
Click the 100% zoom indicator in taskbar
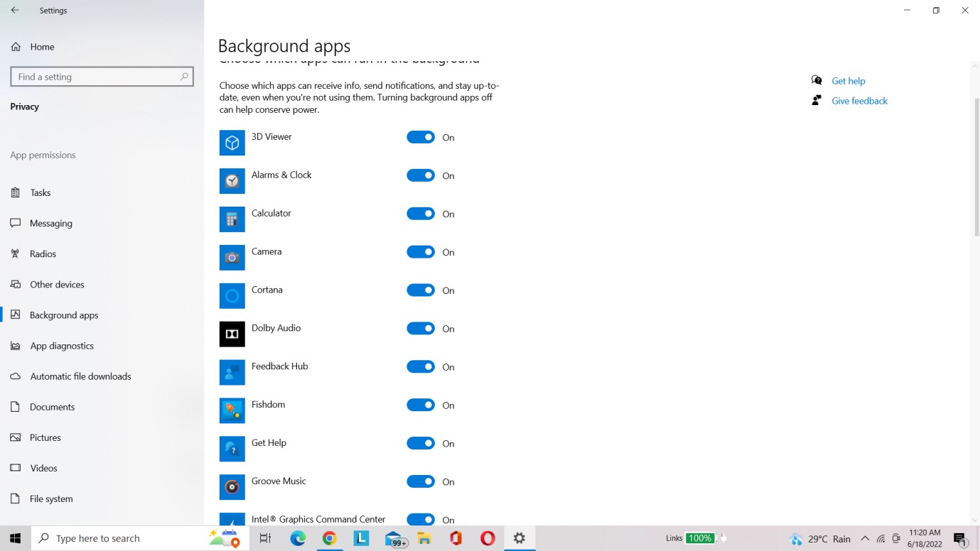click(x=700, y=538)
